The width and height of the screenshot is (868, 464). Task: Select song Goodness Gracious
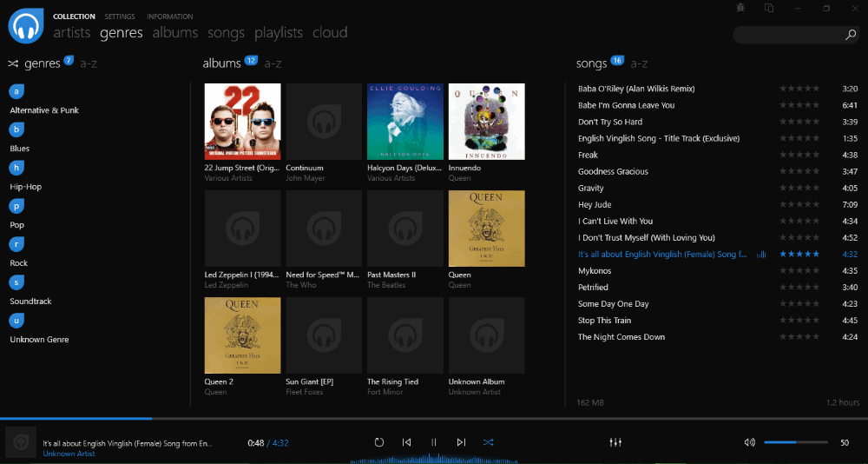click(x=613, y=172)
